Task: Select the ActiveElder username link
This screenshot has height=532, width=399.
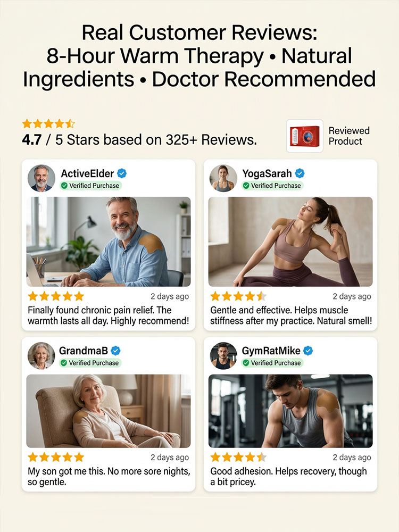Action: (87, 173)
